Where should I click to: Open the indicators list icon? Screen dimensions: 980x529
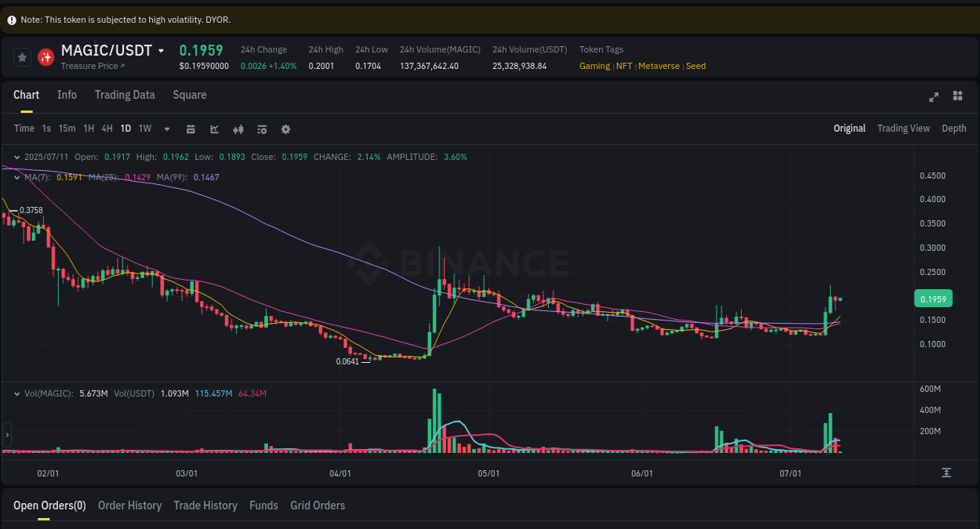click(x=262, y=129)
